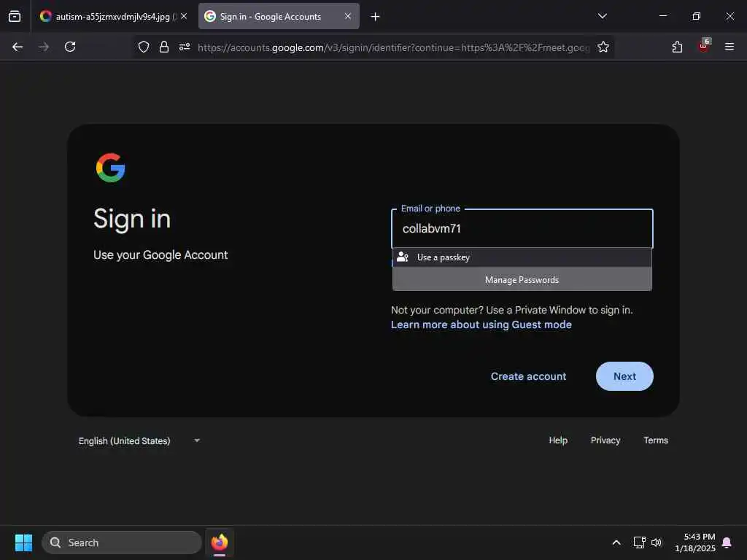Open Firefox View tab overview icon
This screenshot has width=747, height=560.
[x=15, y=16]
